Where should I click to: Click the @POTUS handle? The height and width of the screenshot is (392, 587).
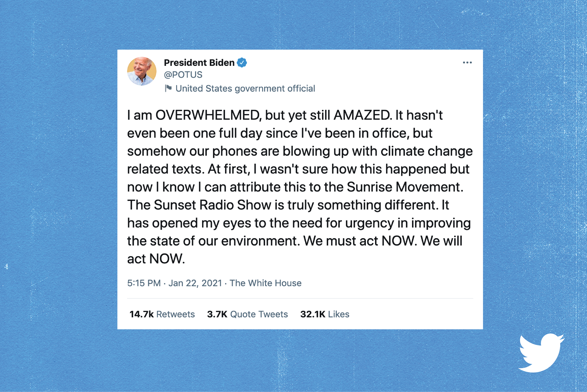pyautogui.click(x=183, y=75)
